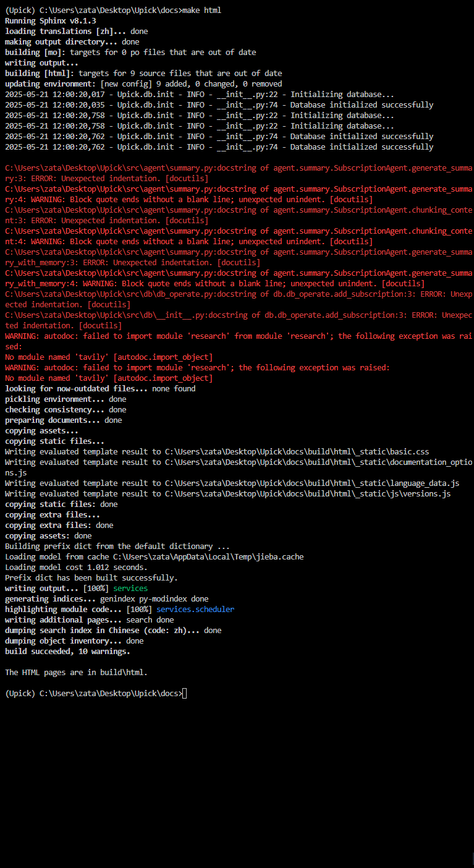Click the basic.css output path line
Screen dimensions: 474x868
(x=226, y=452)
